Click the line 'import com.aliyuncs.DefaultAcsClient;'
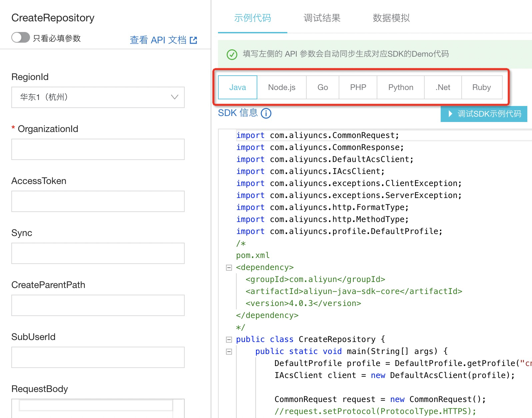This screenshot has width=532, height=418. (x=325, y=159)
